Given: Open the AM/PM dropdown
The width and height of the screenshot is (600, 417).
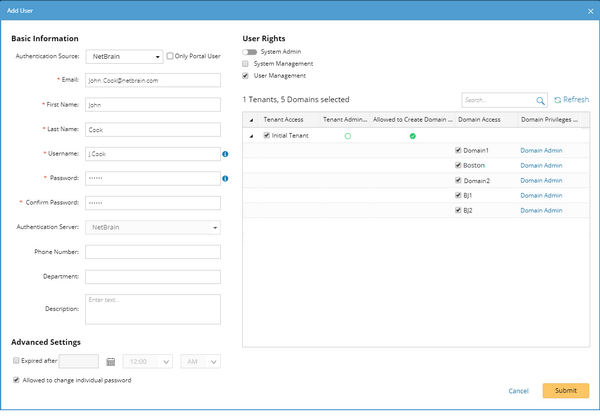Looking at the screenshot, I should point(200,361).
